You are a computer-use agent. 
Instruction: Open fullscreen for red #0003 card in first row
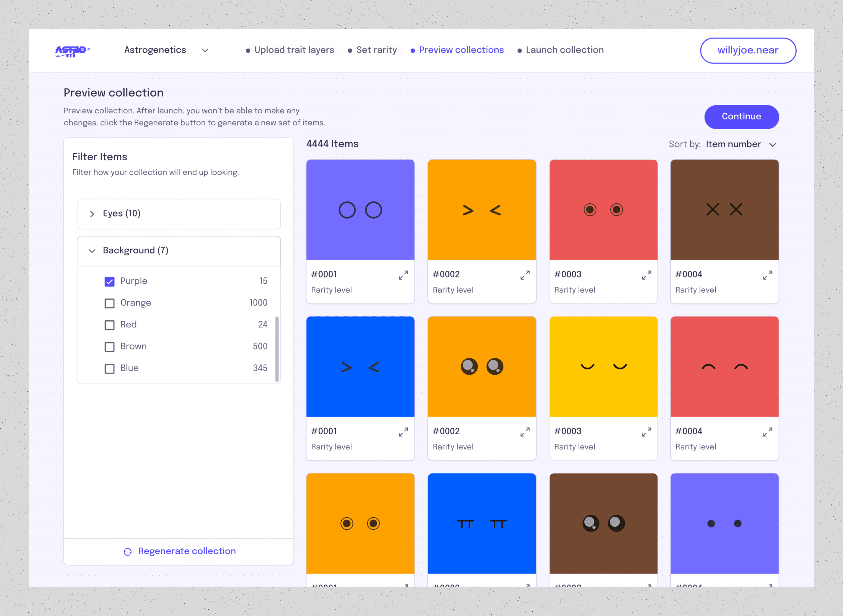tap(646, 275)
